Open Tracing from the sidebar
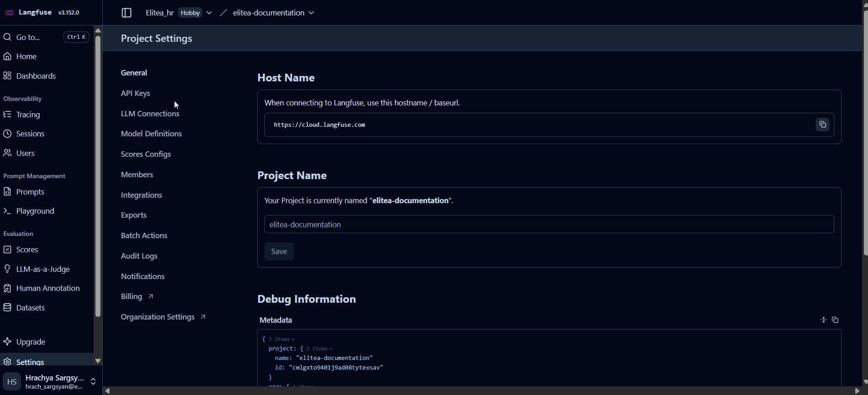The width and height of the screenshot is (868, 395). click(x=28, y=115)
